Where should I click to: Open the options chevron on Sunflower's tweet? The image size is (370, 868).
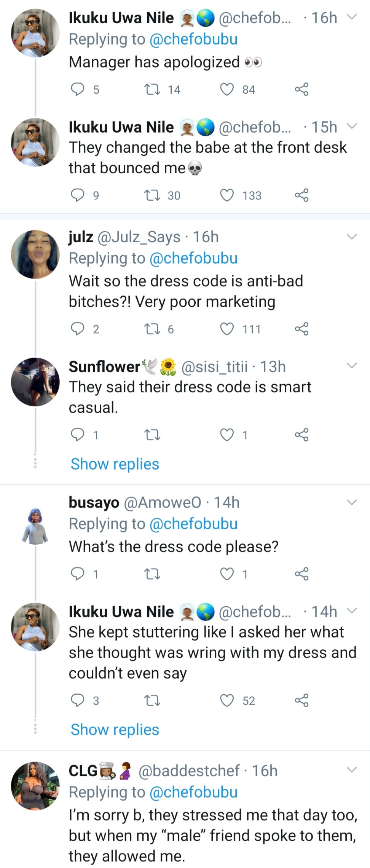pyautogui.click(x=352, y=366)
